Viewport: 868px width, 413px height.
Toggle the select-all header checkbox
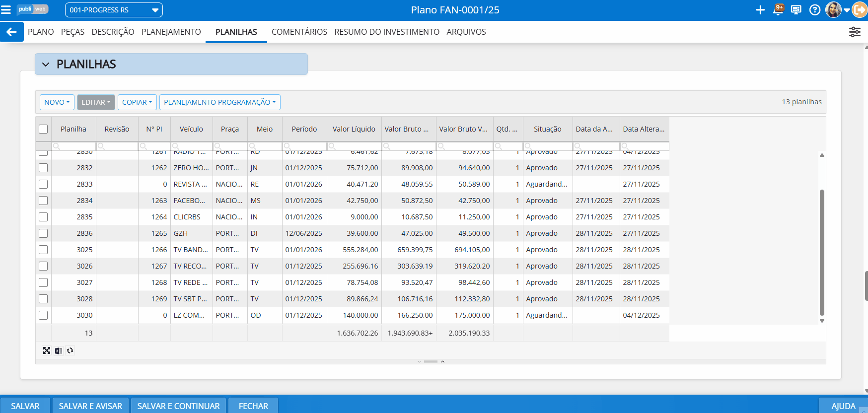click(x=43, y=129)
